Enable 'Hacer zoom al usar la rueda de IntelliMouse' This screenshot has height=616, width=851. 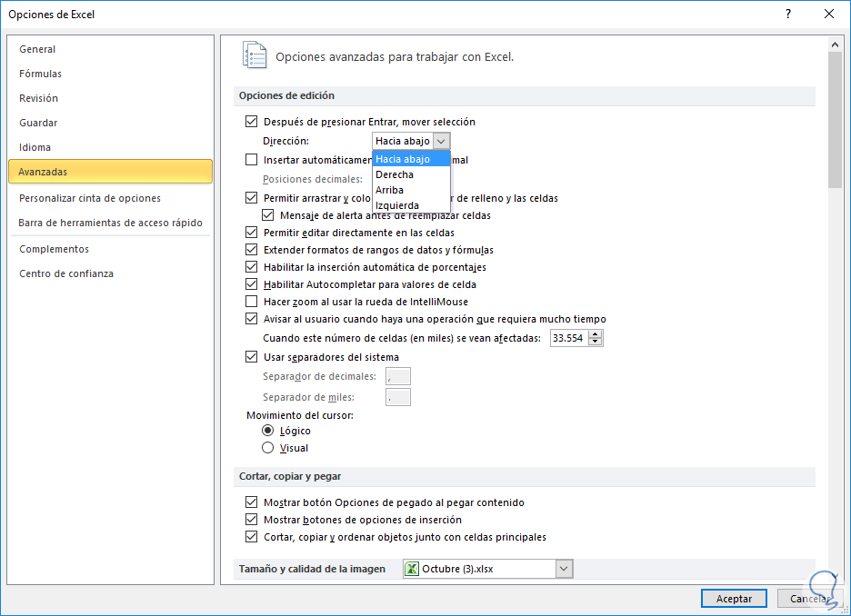252,302
